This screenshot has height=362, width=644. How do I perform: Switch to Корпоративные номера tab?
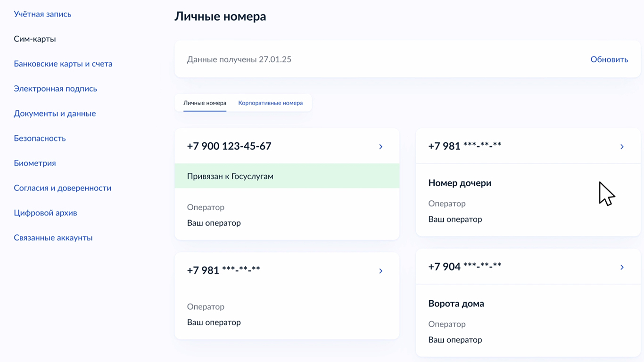point(271,103)
